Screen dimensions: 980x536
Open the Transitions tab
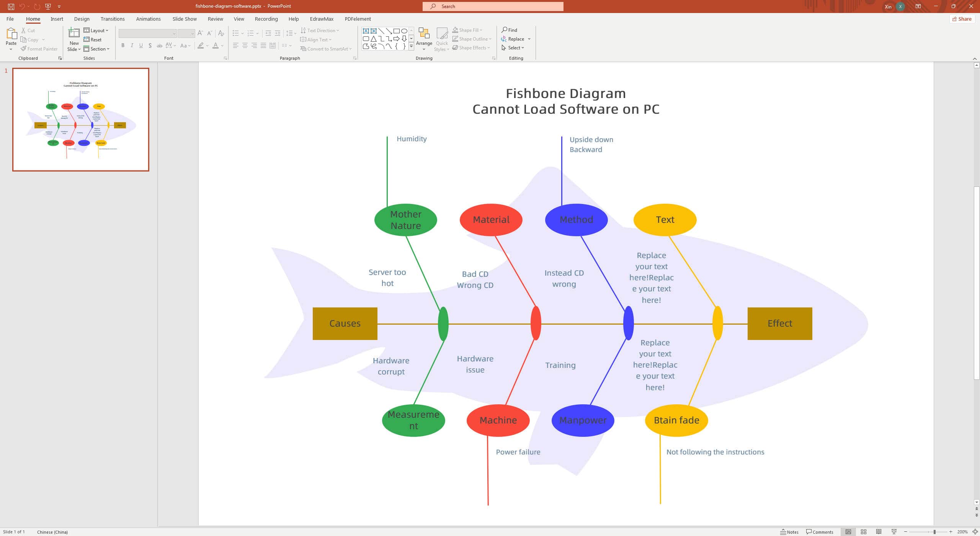(x=113, y=19)
